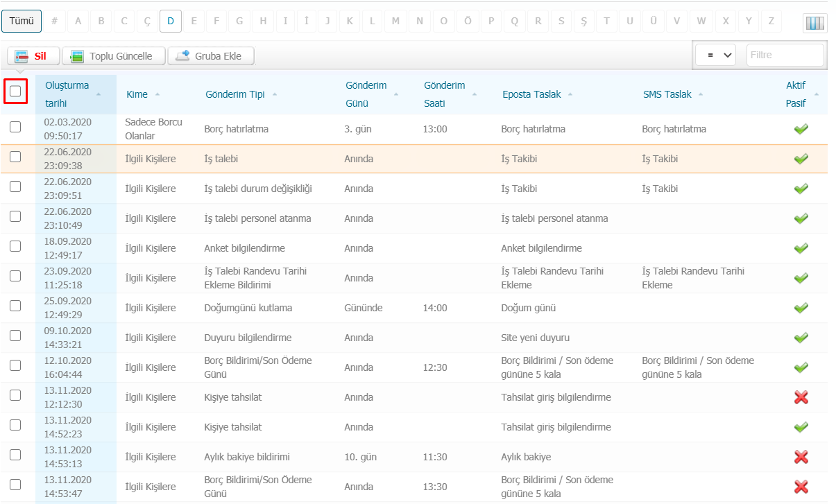Tick the select-all checkbox in table header
Screen dimensions: 836x504
tap(15, 91)
